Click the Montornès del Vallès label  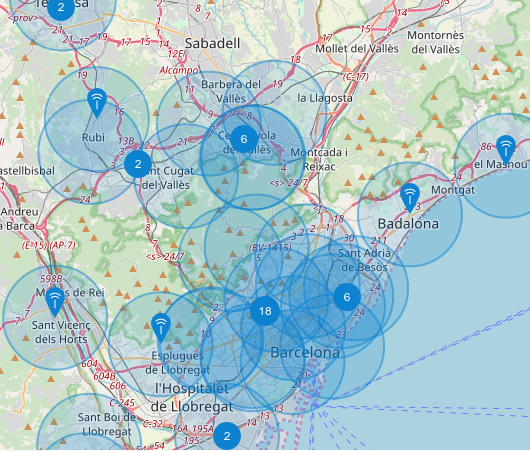click(435, 42)
